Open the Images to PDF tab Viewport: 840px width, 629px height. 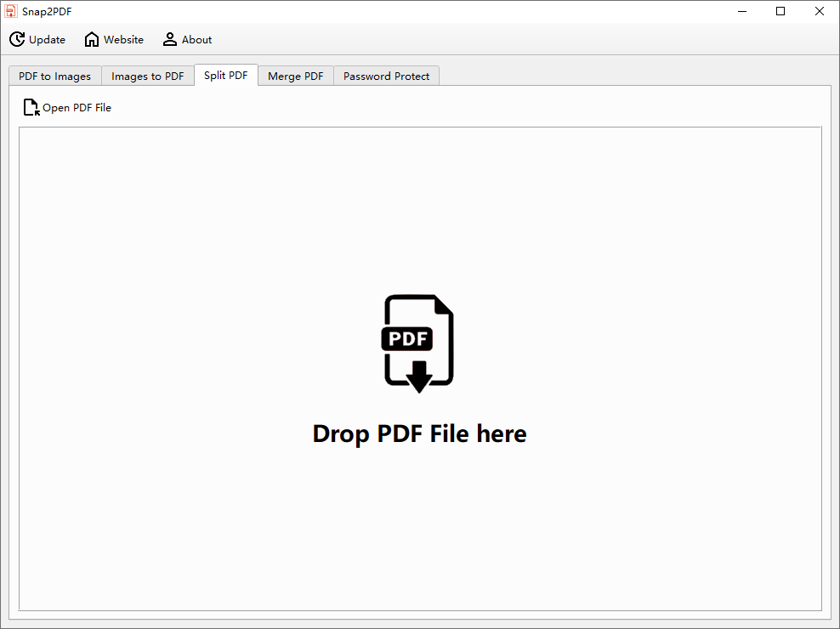click(x=147, y=76)
